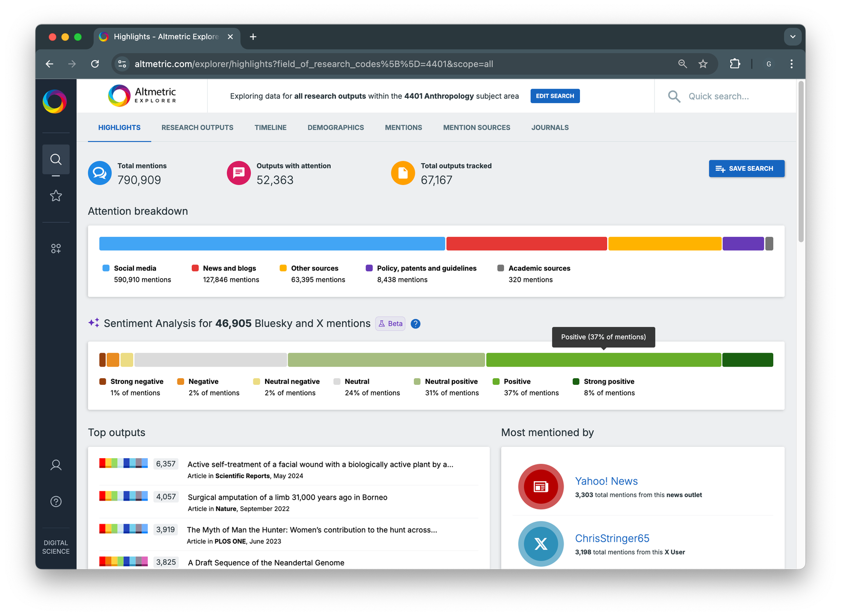
Task: Open help using the question-mark sidebar icon
Action: [55, 501]
